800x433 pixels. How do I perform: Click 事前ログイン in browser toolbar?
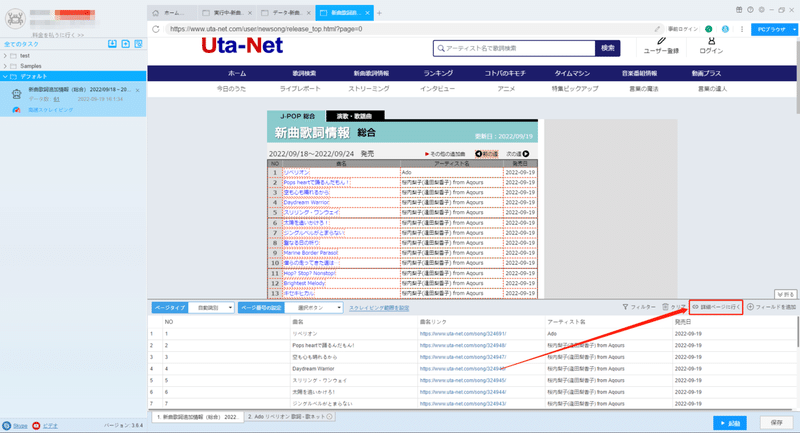(x=683, y=29)
